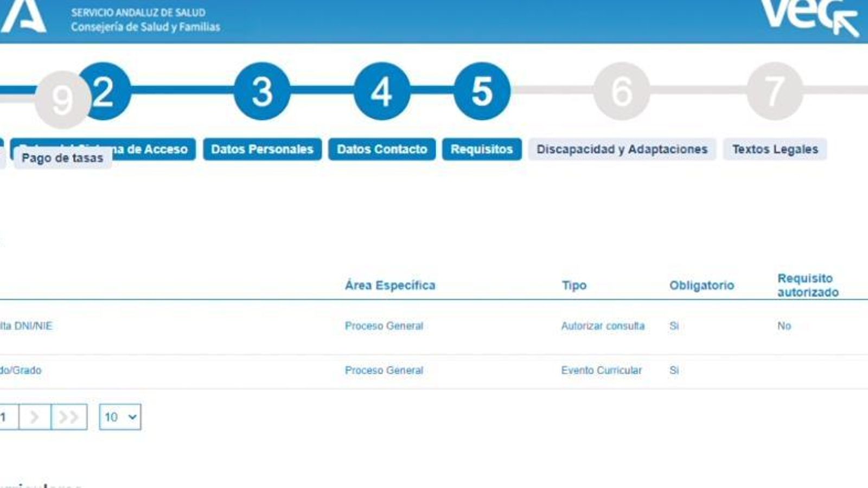Open the Grado curricular event link
The height and width of the screenshot is (488, 868).
pos(23,371)
